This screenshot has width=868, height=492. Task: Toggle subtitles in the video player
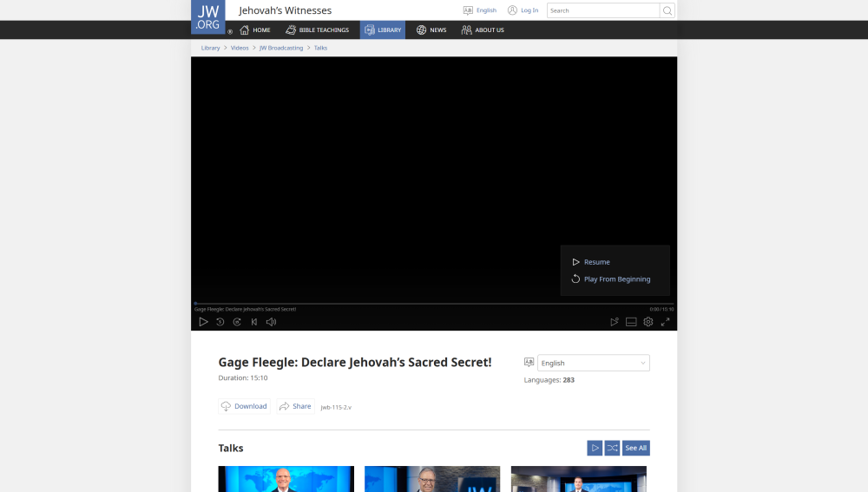pyautogui.click(x=631, y=322)
